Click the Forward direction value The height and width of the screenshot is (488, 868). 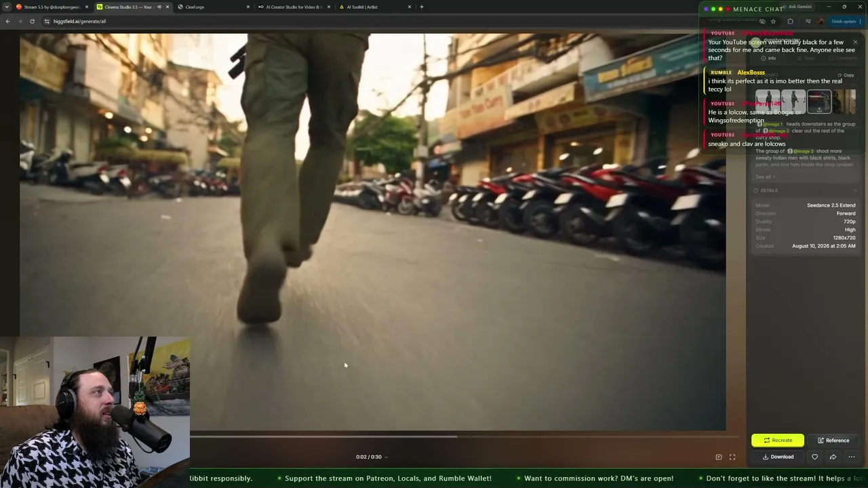846,213
